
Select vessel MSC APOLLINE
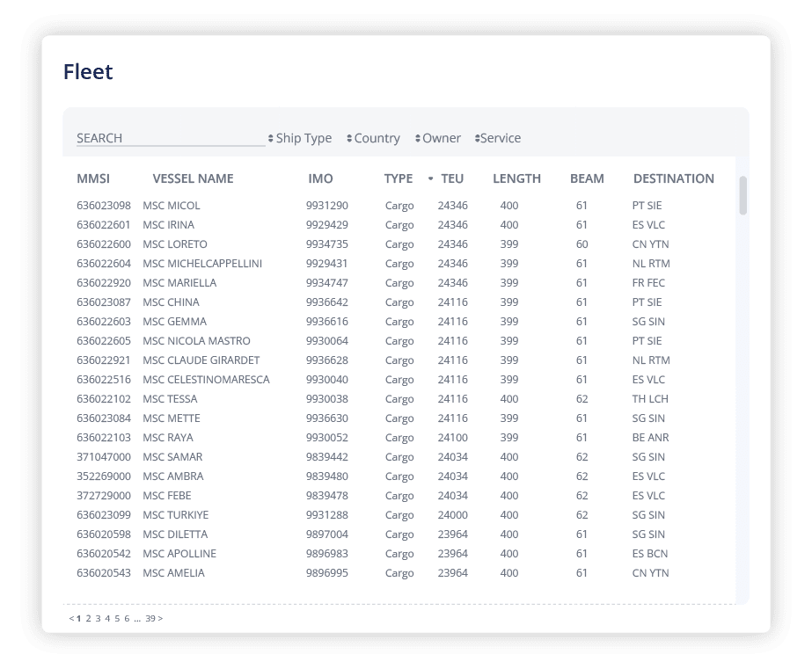[x=179, y=554]
